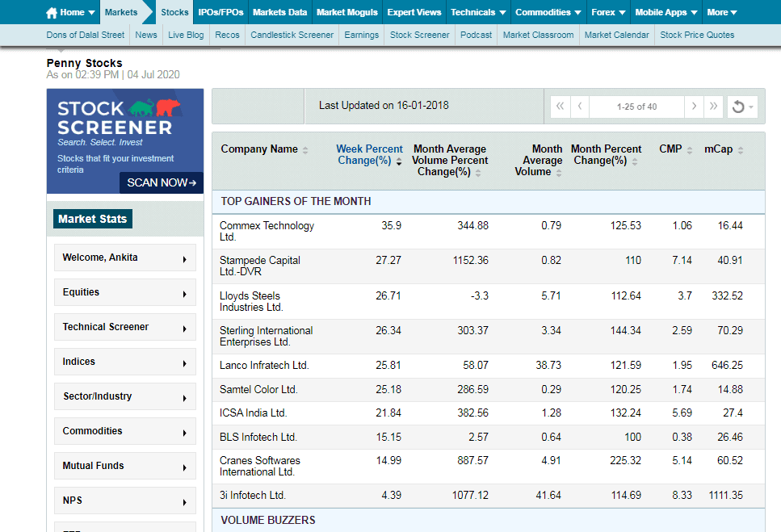
Task: Expand Equities sidebar section
Action: [x=125, y=292]
